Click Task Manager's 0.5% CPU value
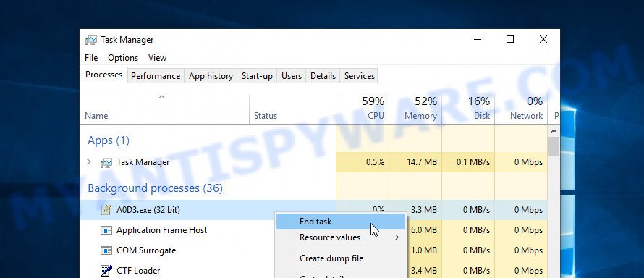Image resolution: width=644 pixels, height=278 pixels. coord(375,162)
